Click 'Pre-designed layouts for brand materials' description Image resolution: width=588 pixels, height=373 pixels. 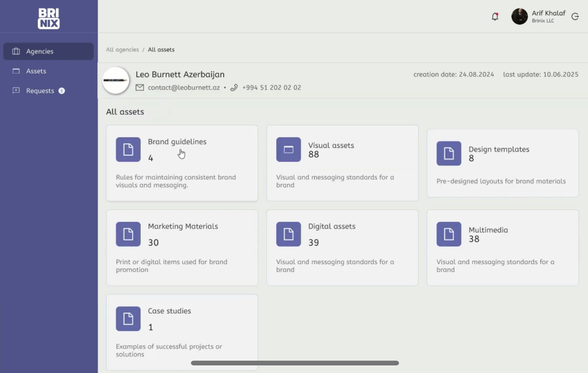click(x=501, y=181)
